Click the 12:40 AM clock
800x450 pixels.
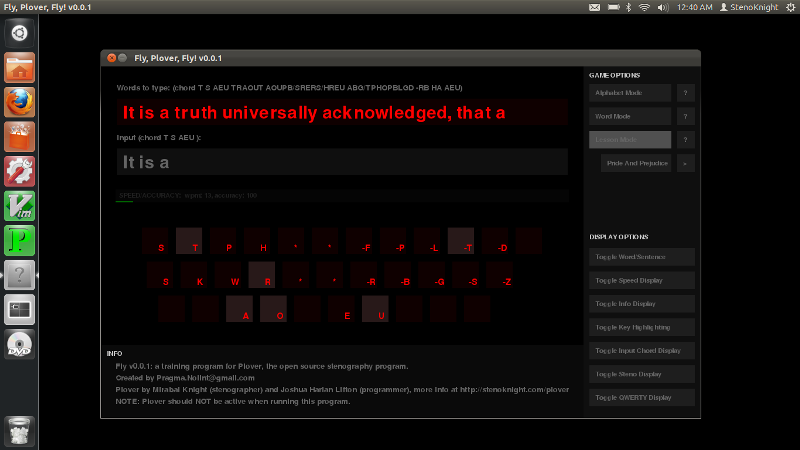694,7
